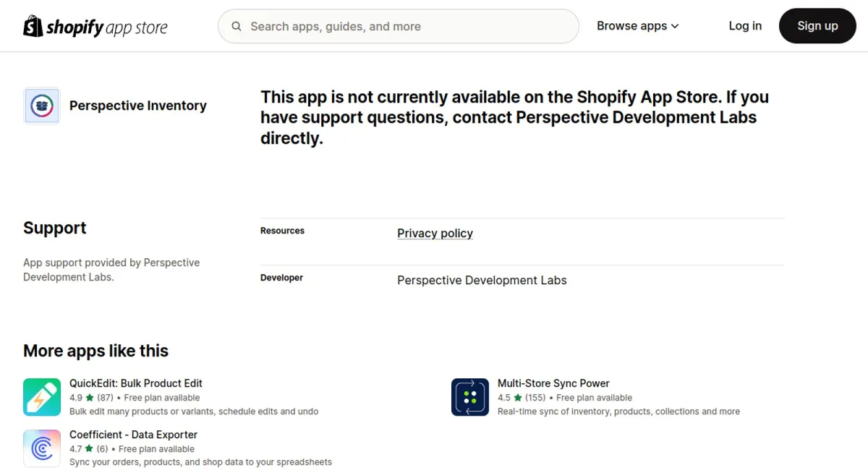
Task: Open the Coefficient - Data Exporter icon
Action: tap(42, 448)
